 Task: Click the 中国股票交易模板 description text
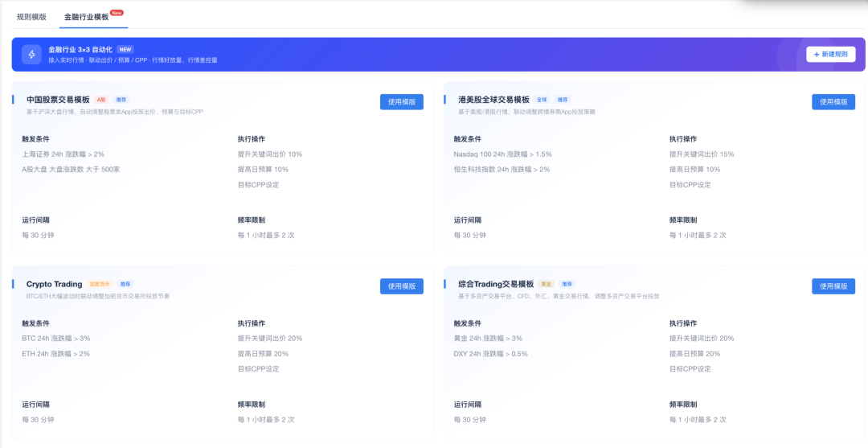coord(115,112)
